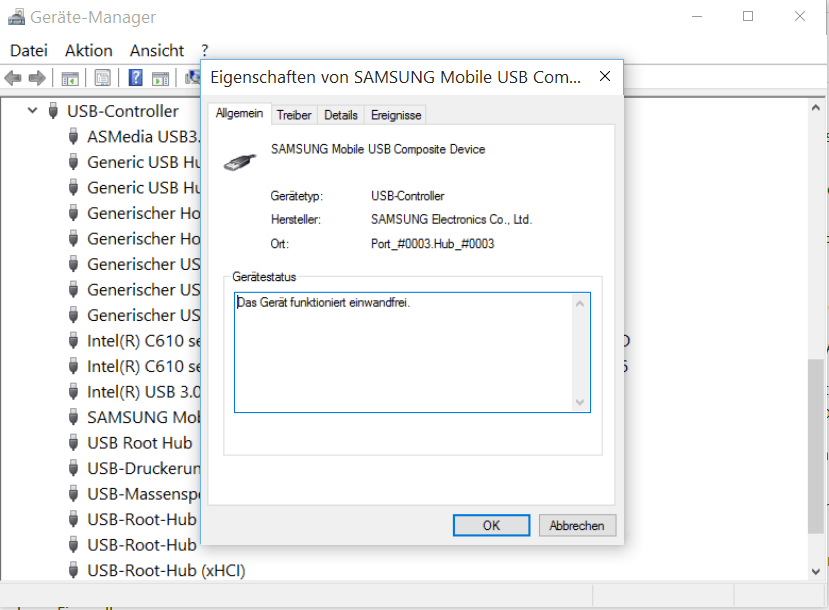The height and width of the screenshot is (610, 829).
Task: Click the USB-Root-Hub (xHCI) device icon
Action: click(x=73, y=570)
